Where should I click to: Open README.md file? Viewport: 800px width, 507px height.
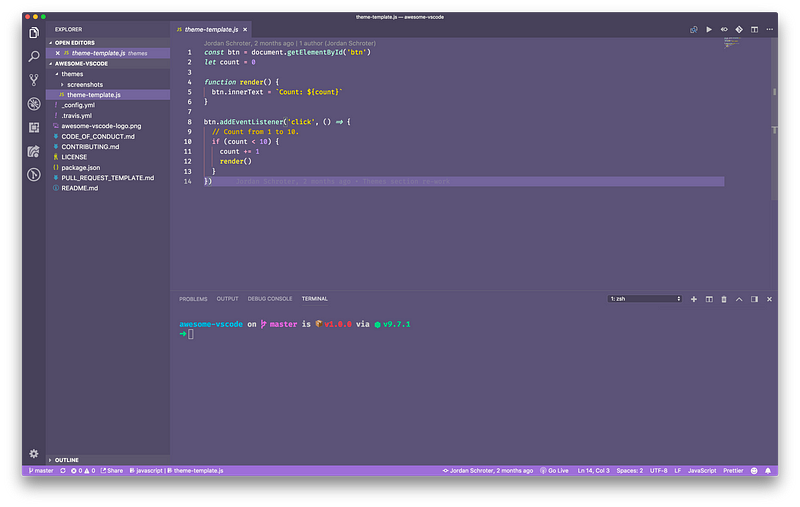(x=108, y=188)
